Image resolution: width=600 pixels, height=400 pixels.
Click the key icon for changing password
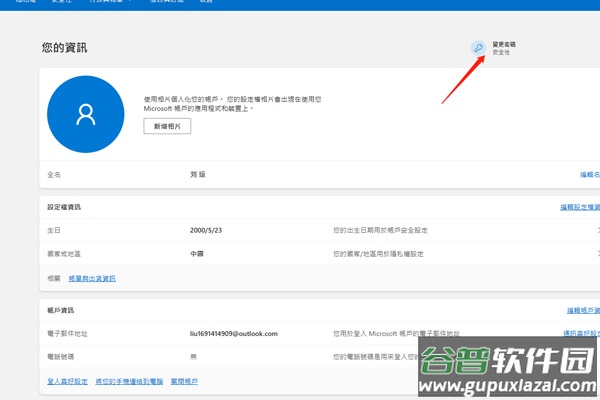[478, 48]
